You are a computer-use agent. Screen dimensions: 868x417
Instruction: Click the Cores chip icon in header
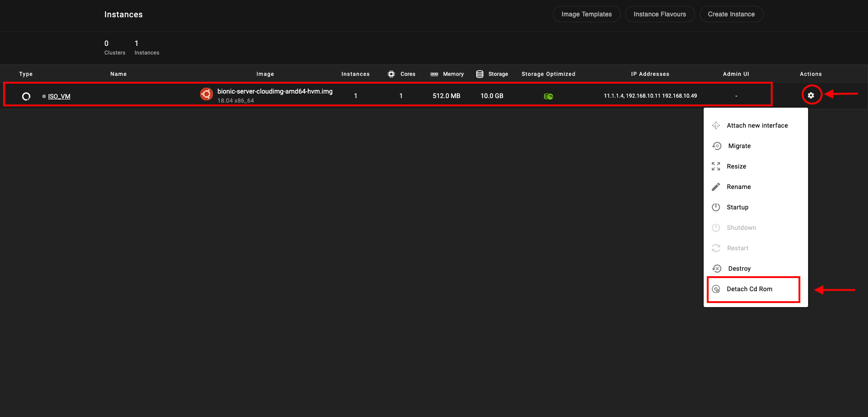click(391, 74)
